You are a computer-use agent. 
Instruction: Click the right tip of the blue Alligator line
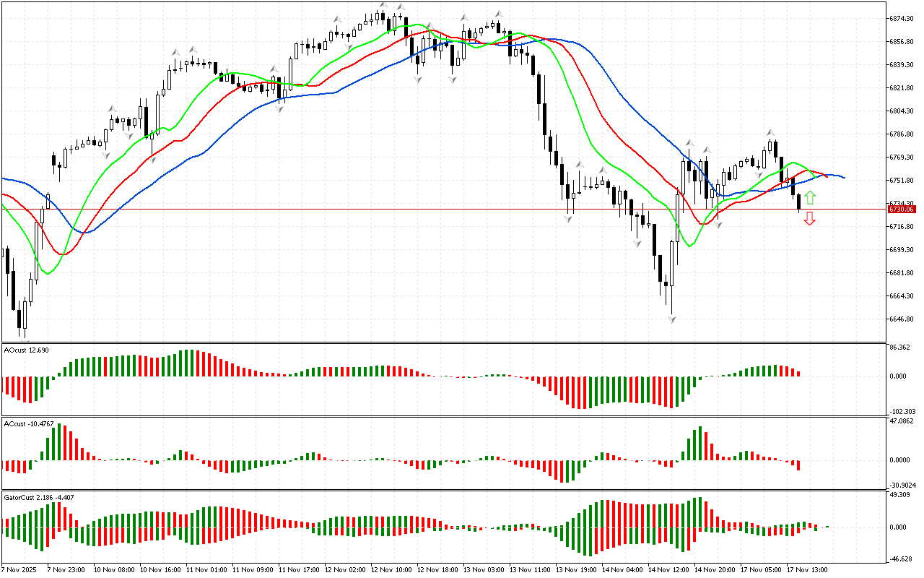843,178
